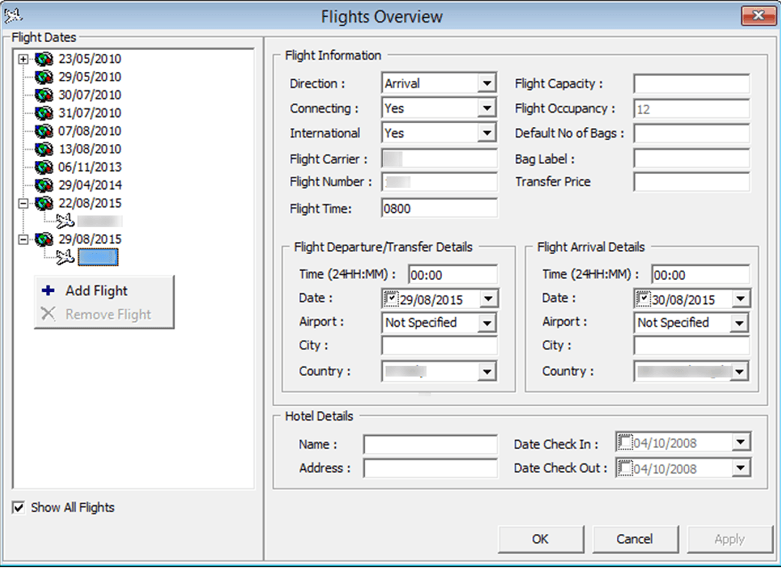The image size is (781, 568).
Task: Click the Flight Time field showing 0800
Action: pyautogui.click(x=439, y=208)
